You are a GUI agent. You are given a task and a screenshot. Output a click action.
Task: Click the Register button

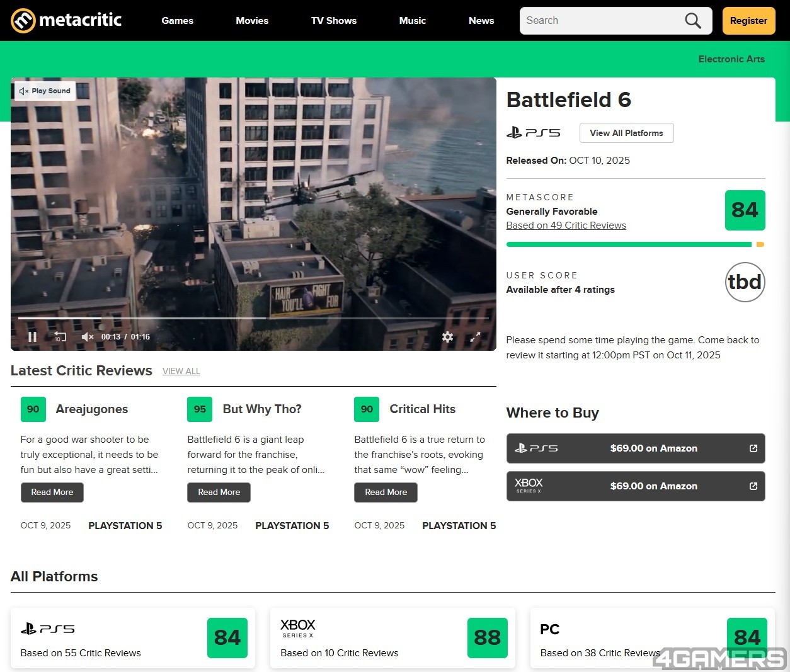[748, 21]
